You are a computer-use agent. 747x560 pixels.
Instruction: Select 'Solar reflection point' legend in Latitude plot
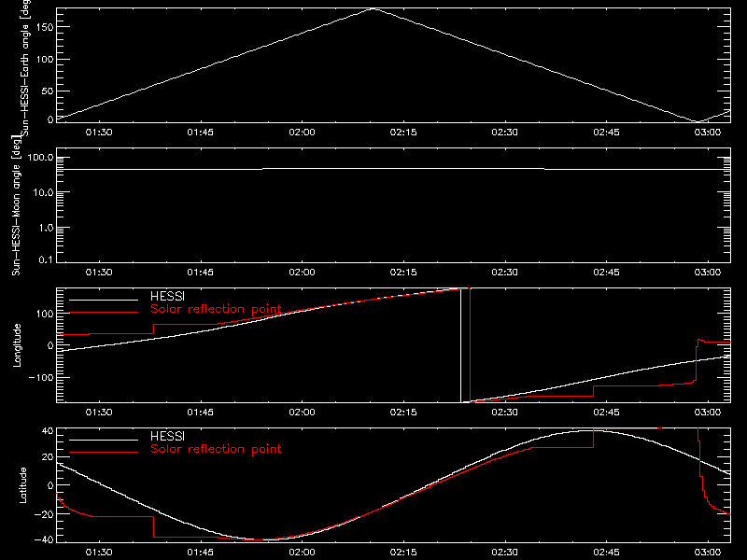pos(216,449)
